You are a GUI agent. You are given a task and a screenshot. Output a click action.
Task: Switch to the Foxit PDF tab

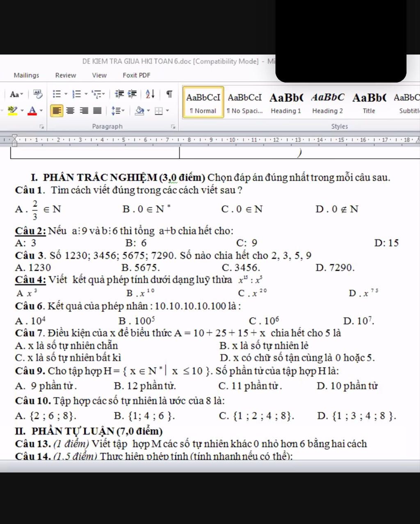tap(137, 75)
